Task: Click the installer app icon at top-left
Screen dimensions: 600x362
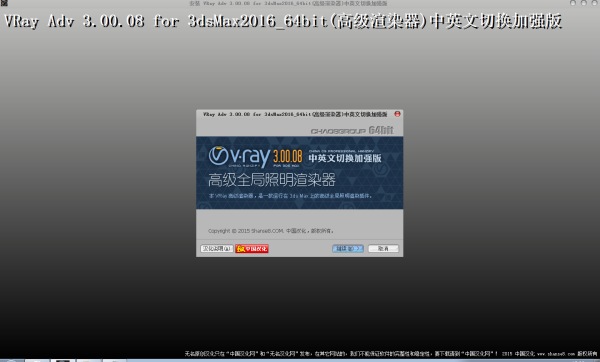Action: (4, 3)
